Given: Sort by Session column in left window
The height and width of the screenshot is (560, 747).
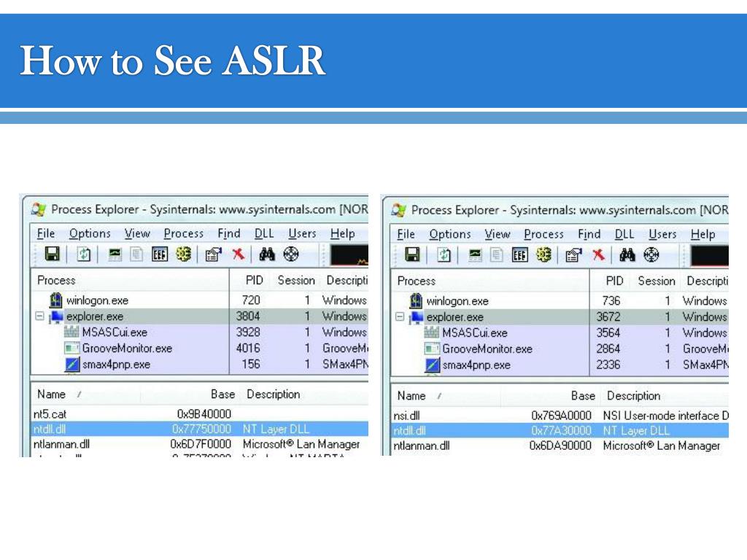Looking at the screenshot, I should tap(296, 280).
